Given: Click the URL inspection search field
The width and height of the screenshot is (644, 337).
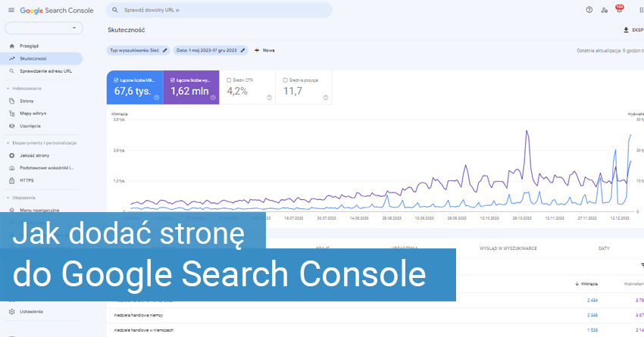Looking at the screenshot, I should pyautogui.click(x=220, y=10).
